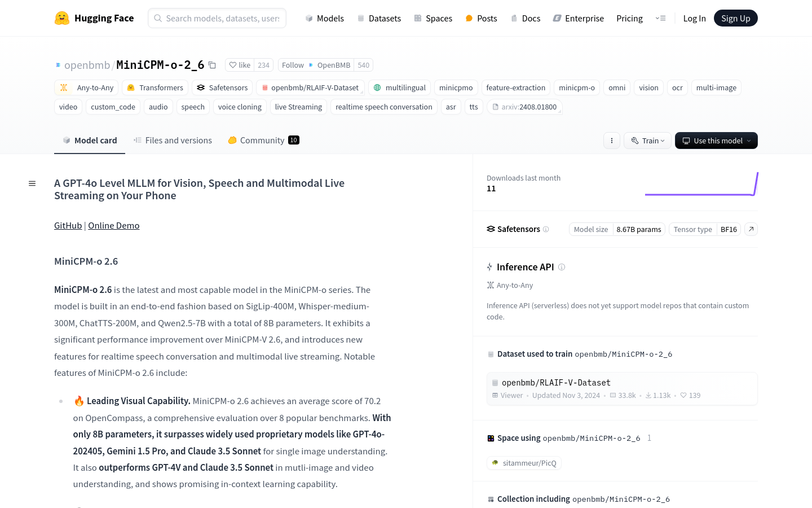Screen dimensions: 812x508
Task: Open the sitammeur/PicQ space
Action: [524, 463]
